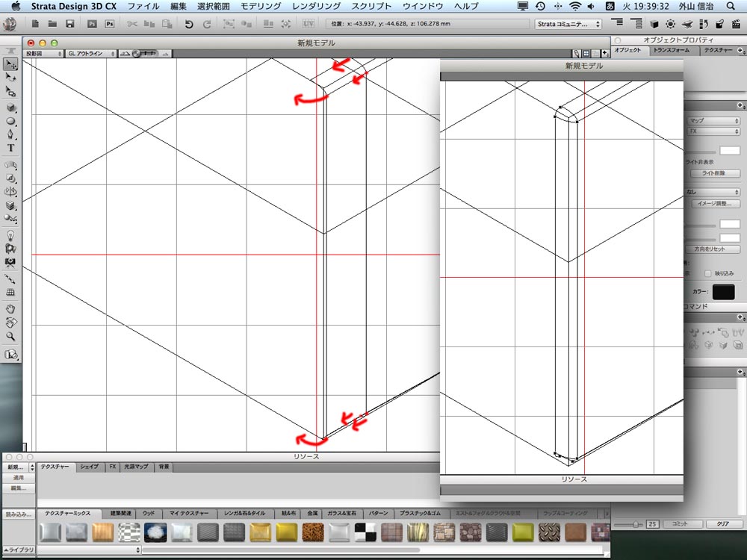Open the black カラー swatch

[x=723, y=291]
